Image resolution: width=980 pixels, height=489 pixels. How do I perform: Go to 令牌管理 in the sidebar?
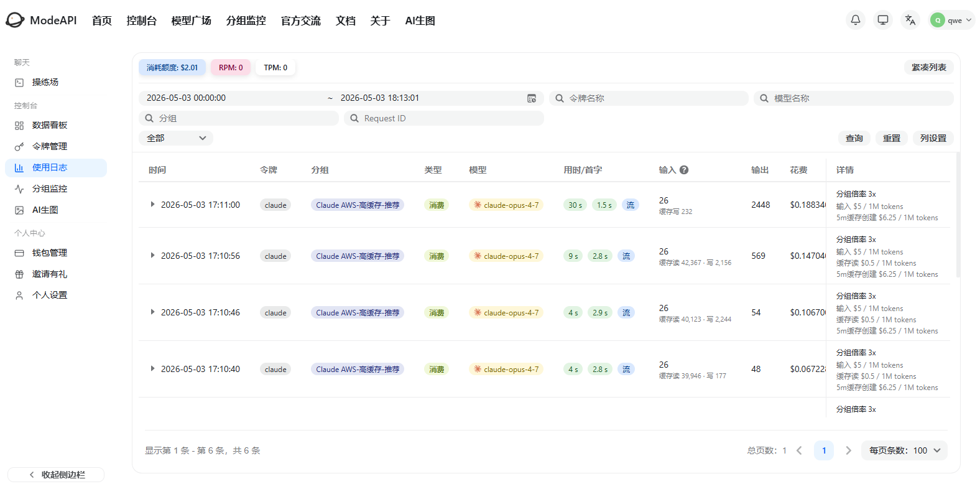[x=56, y=146]
